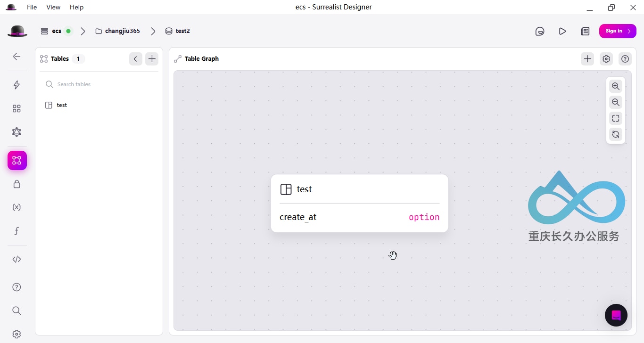Zoom in on the table graph
The height and width of the screenshot is (343, 644).
click(616, 86)
